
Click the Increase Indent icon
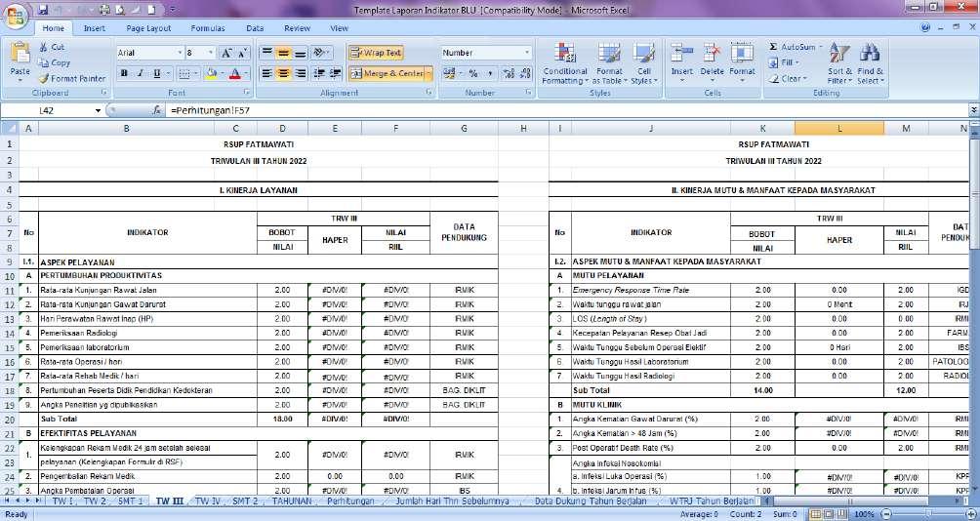335,74
